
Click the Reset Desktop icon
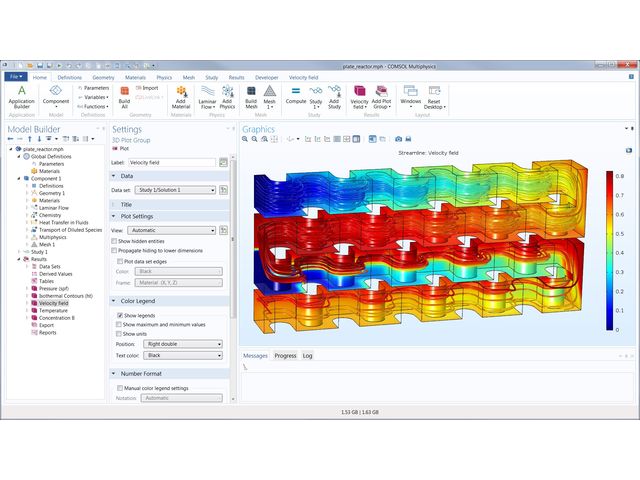click(x=434, y=95)
